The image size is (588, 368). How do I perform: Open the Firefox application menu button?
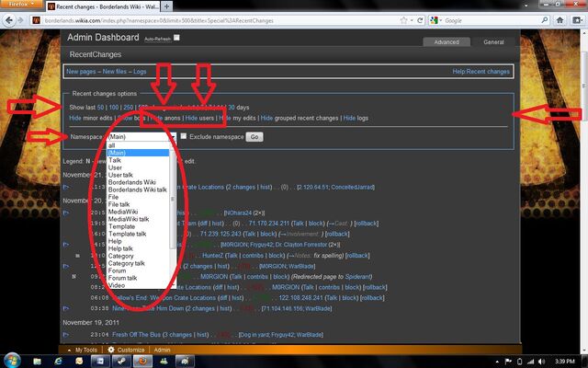(21, 4)
